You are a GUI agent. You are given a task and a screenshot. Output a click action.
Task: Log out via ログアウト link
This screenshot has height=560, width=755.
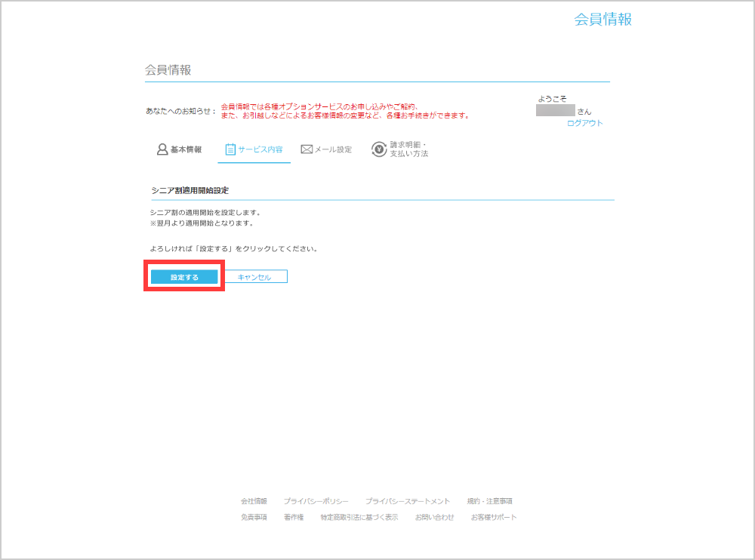[x=584, y=123]
